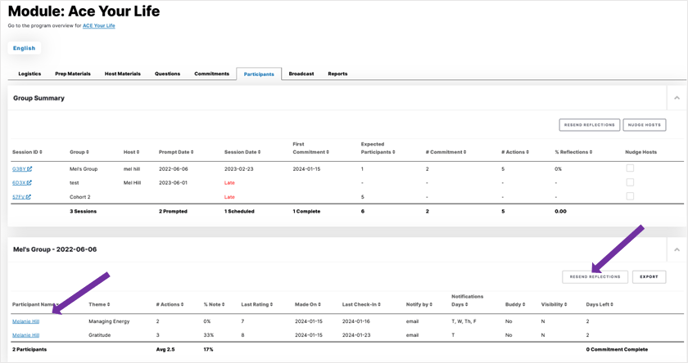Select last check-in 2024-01-23 cell
Screen dimensions: 688x363
point(356,335)
